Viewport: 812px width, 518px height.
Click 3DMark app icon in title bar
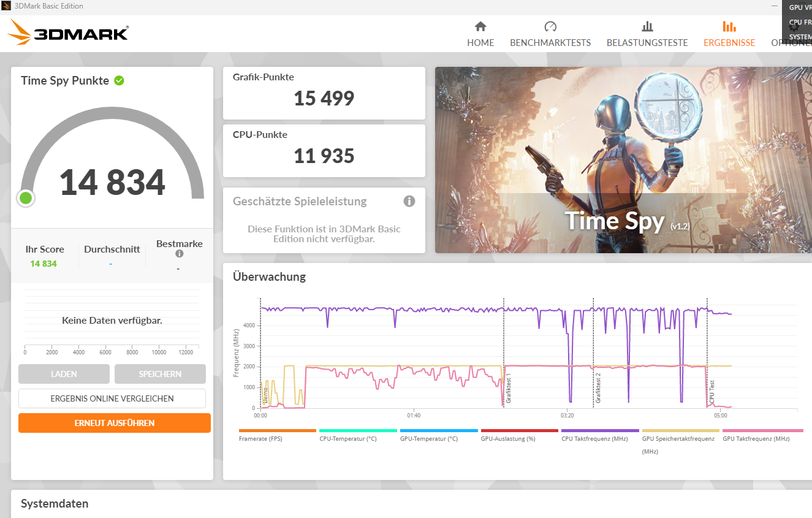tap(6, 6)
